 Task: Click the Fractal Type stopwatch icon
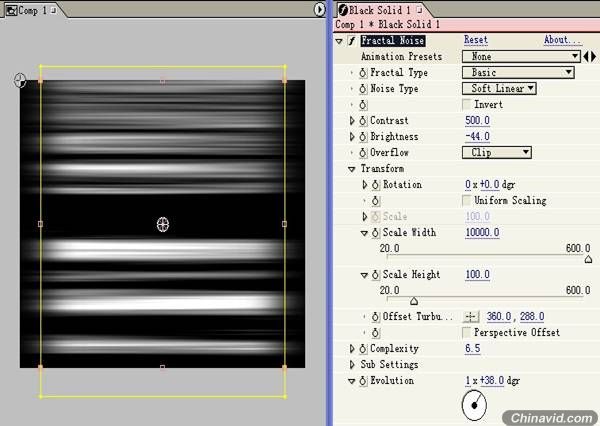pyautogui.click(x=363, y=73)
